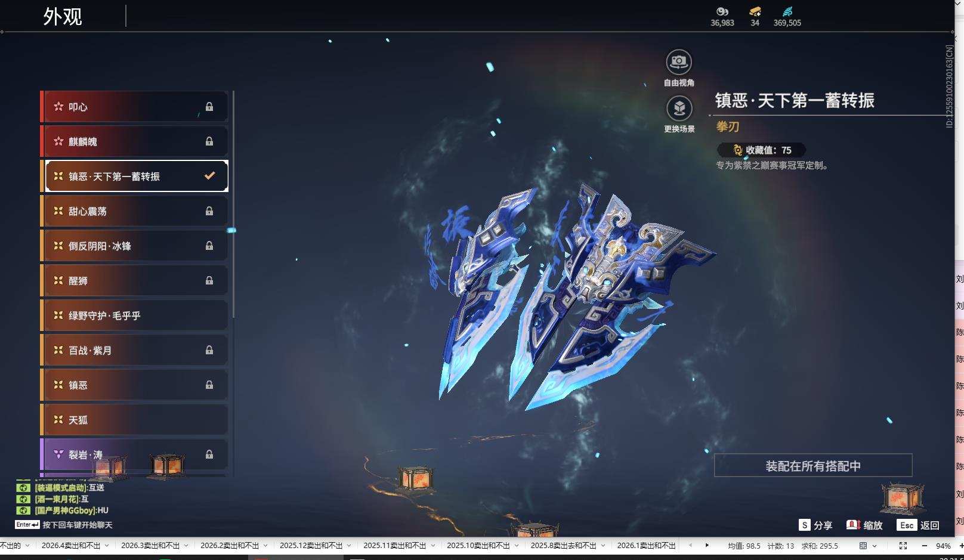The width and height of the screenshot is (964, 560).
Task: Click the 求和: 295.5 status bar value
Action: (x=820, y=546)
